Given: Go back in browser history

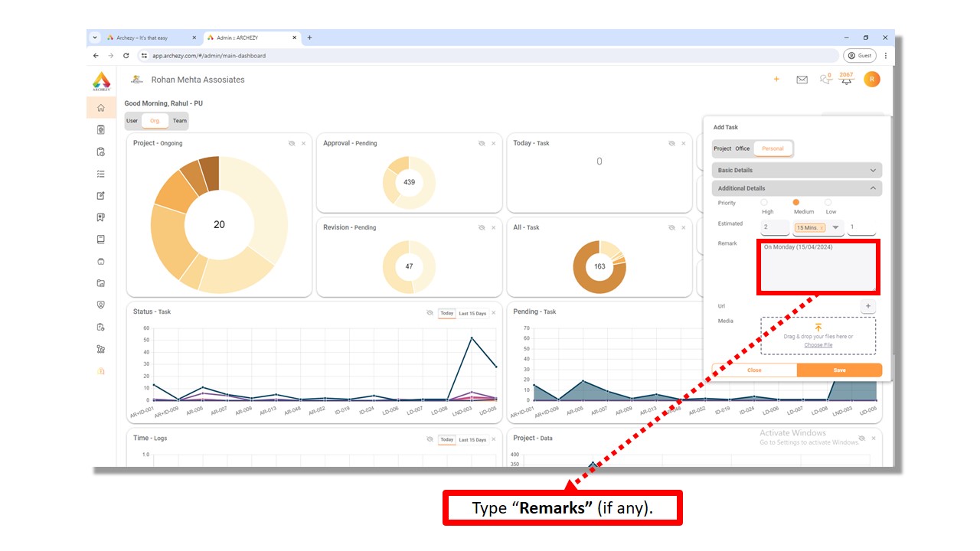Looking at the screenshot, I should point(96,56).
